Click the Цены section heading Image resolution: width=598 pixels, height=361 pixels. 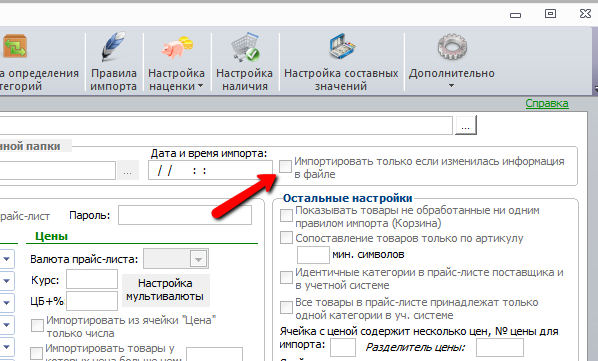(51, 236)
